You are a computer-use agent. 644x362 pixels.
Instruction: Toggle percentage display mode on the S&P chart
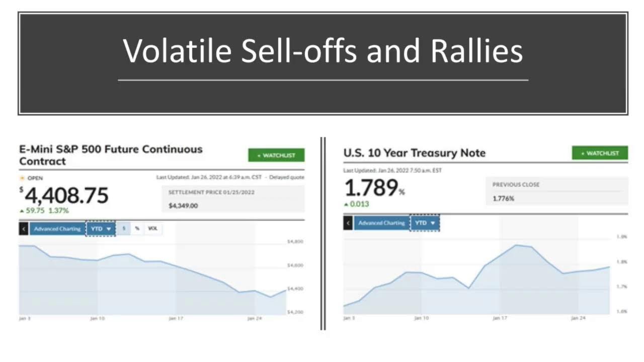tap(137, 228)
